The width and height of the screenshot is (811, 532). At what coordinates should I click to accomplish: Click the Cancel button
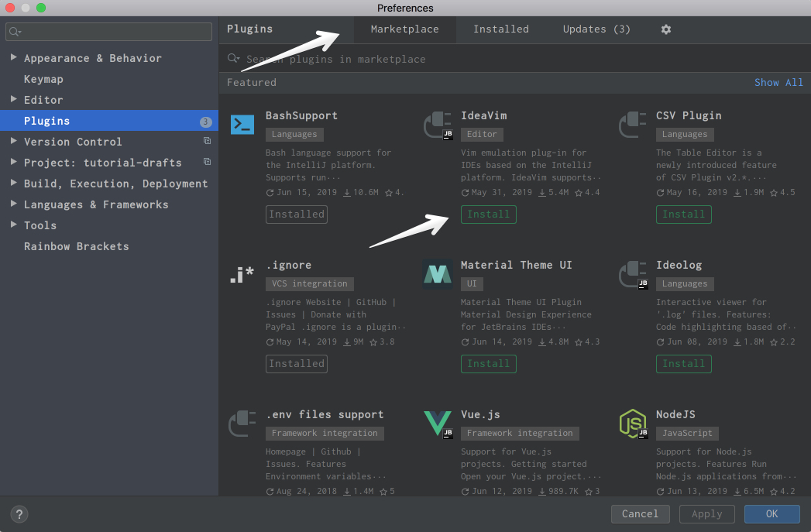[641, 514]
